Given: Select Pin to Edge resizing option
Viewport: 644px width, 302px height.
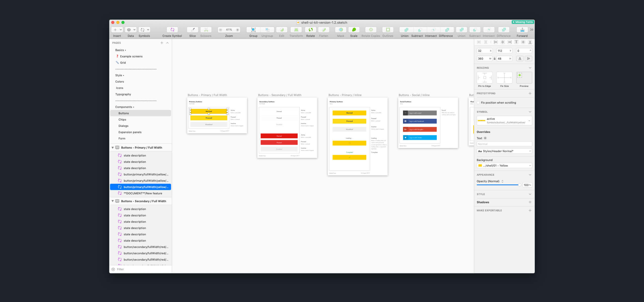Looking at the screenshot, I should [x=484, y=78].
